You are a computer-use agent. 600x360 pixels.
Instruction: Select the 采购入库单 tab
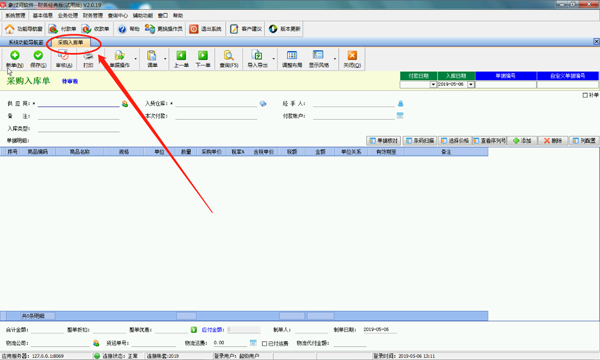71,42
